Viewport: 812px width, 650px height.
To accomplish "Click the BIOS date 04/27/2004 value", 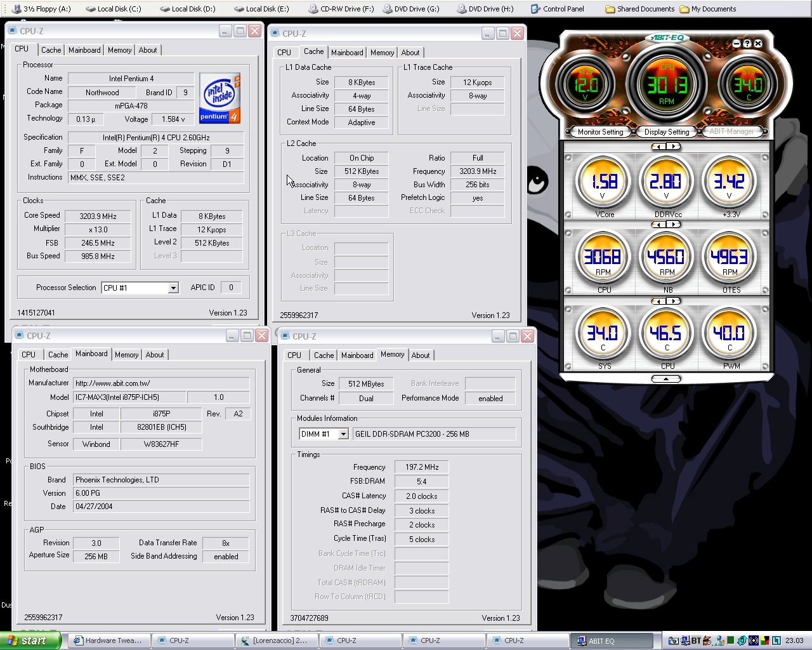I will pos(160,507).
